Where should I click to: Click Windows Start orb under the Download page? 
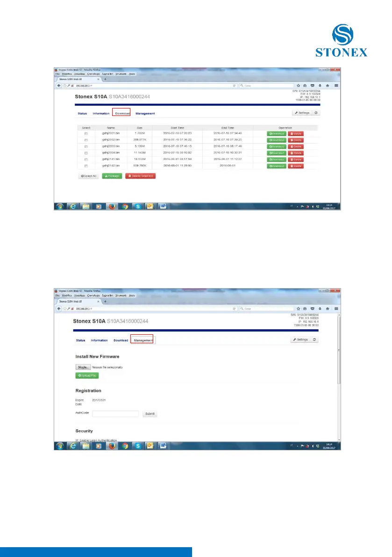tap(60, 206)
